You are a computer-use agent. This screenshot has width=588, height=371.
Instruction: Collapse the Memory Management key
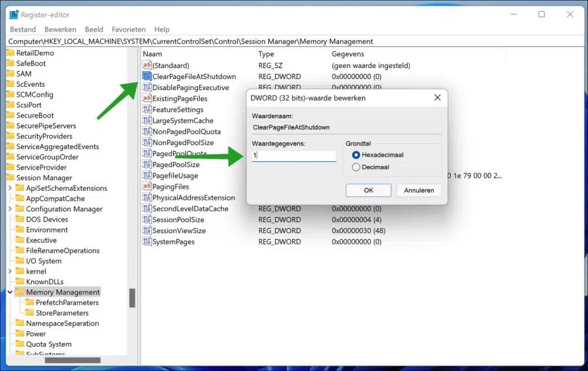(x=10, y=292)
